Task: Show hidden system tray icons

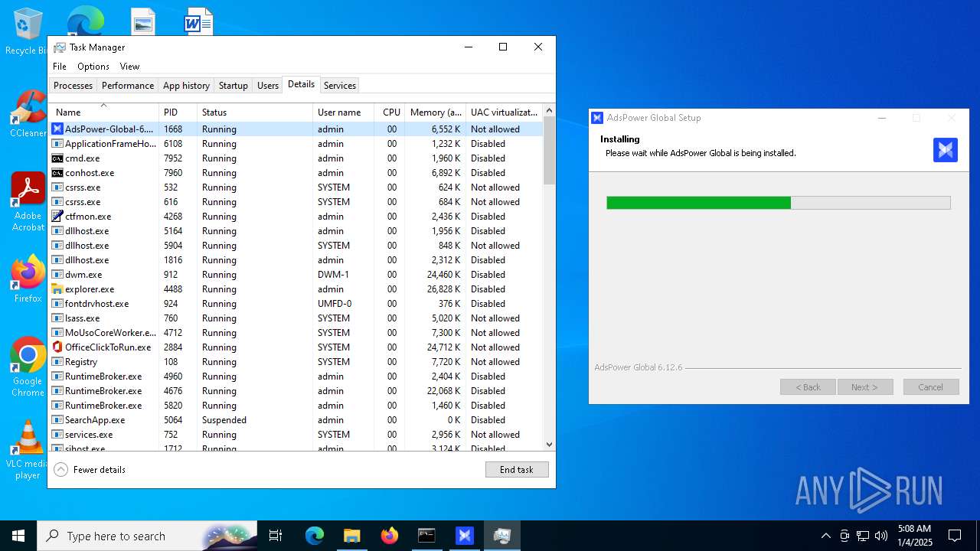Action: (825, 536)
